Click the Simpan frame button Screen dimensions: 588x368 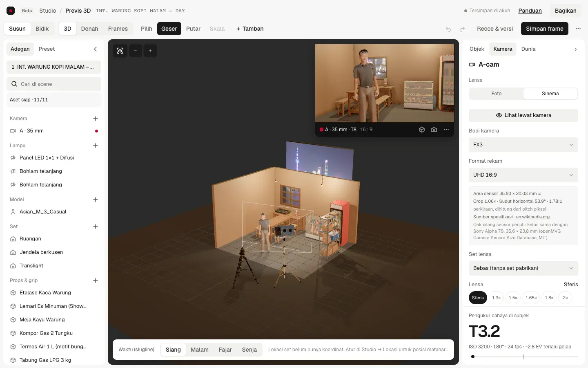[545, 29]
